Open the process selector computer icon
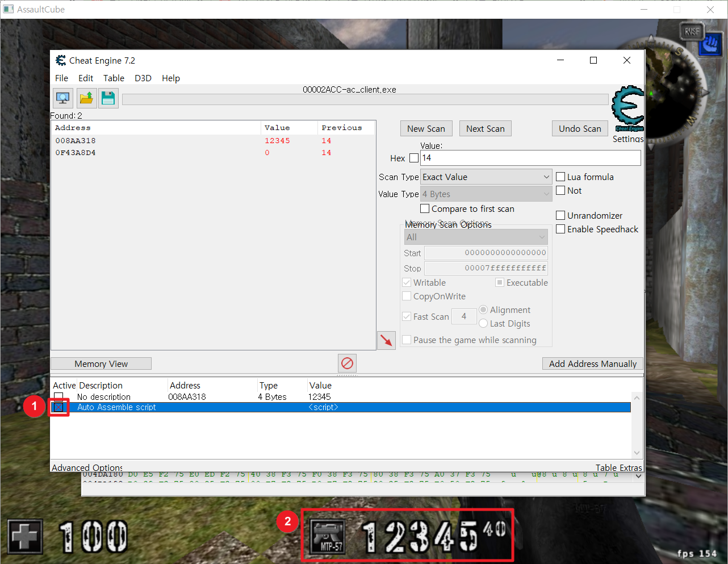The width and height of the screenshot is (728, 564). pyautogui.click(x=63, y=98)
